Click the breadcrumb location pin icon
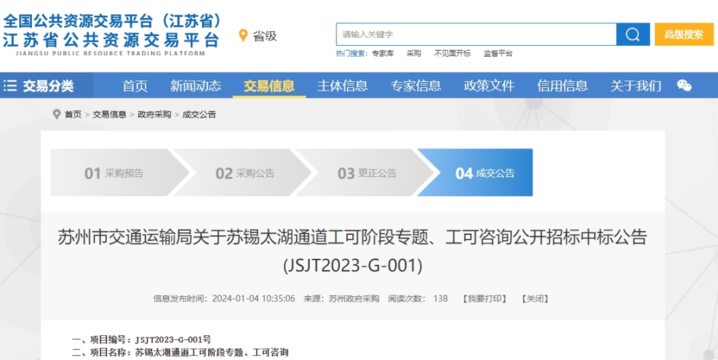 [x=56, y=114]
